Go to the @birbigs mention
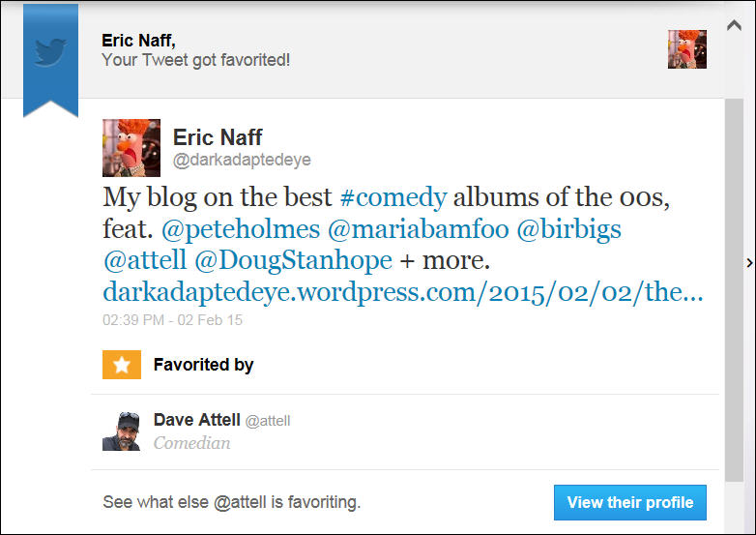Screen dimensions: 756x535 [569, 230]
